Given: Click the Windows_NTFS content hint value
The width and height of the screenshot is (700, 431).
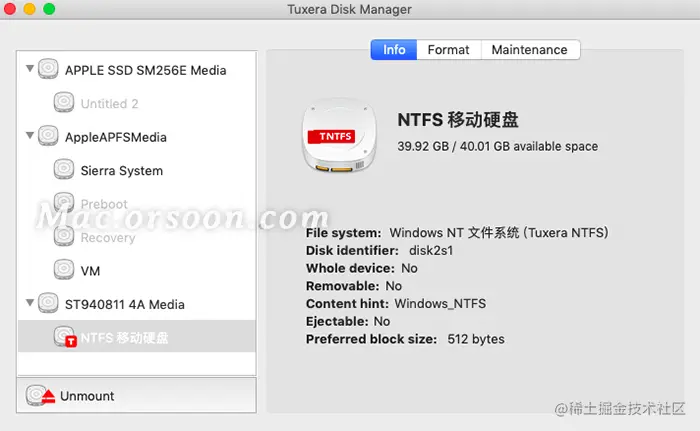Looking at the screenshot, I should click(440, 304).
